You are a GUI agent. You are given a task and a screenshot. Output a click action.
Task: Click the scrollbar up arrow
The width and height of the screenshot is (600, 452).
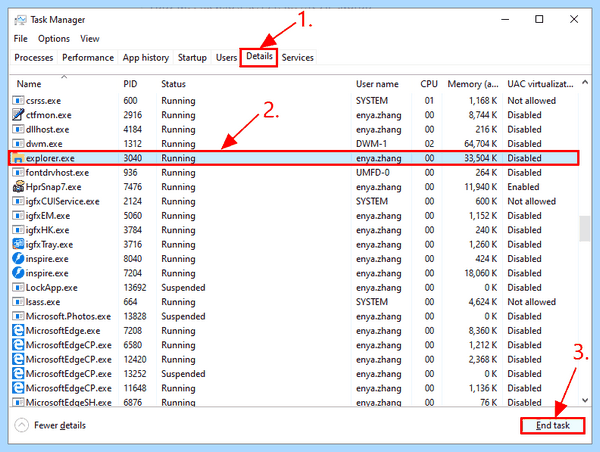(585, 82)
